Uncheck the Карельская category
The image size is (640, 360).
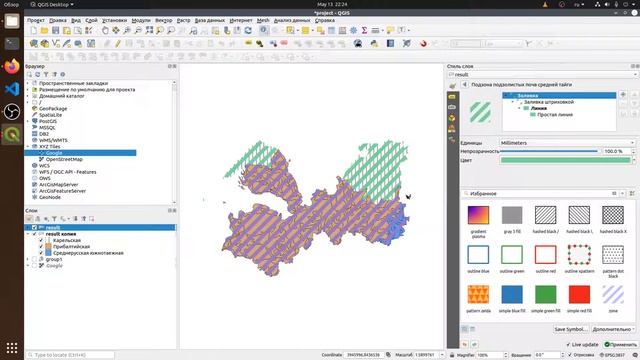(41, 240)
